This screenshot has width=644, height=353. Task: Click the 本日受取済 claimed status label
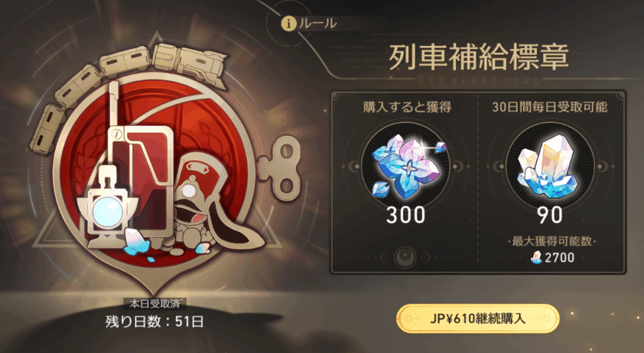[x=155, y=304]
